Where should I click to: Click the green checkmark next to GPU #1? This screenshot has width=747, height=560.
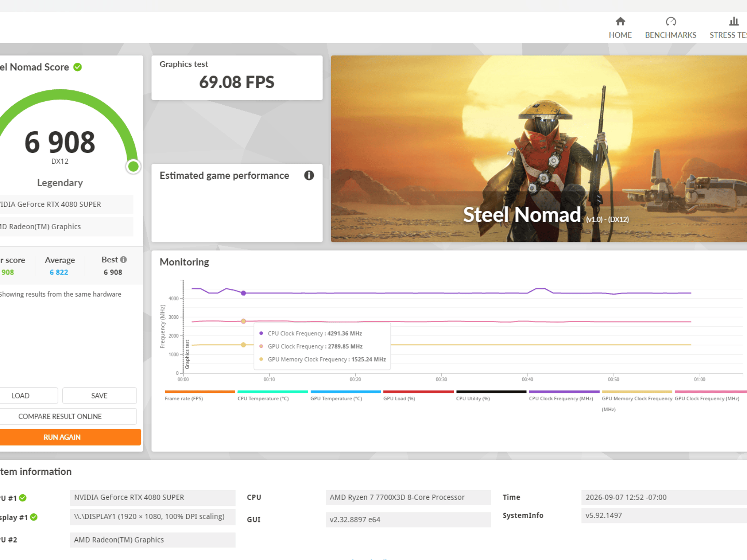[x=23, y=498]
